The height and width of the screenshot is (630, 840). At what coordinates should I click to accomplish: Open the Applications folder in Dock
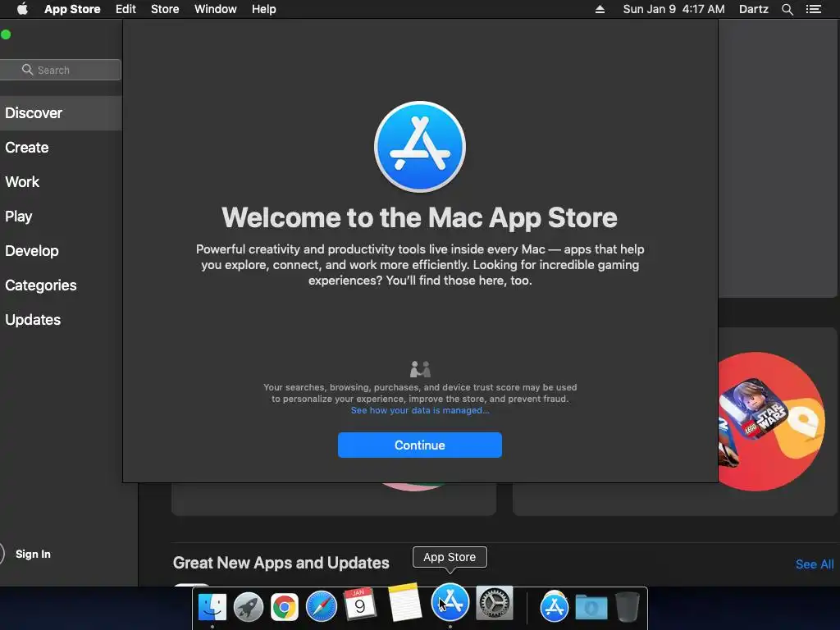554,606
